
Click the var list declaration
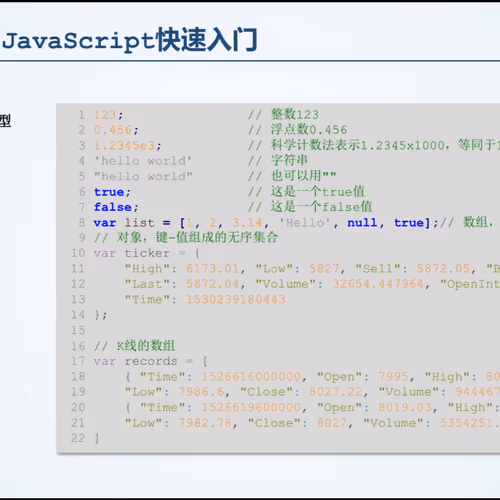click(124, 223)
